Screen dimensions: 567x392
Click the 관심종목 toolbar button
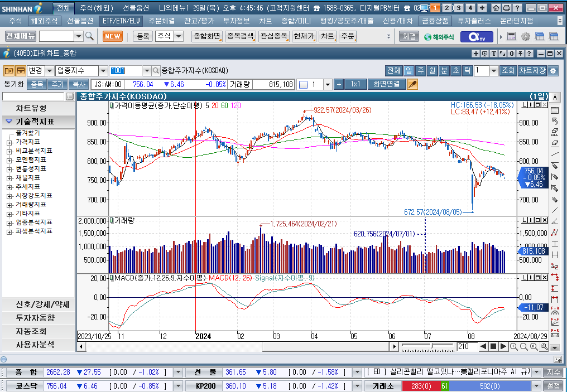(x=274, y=36)
